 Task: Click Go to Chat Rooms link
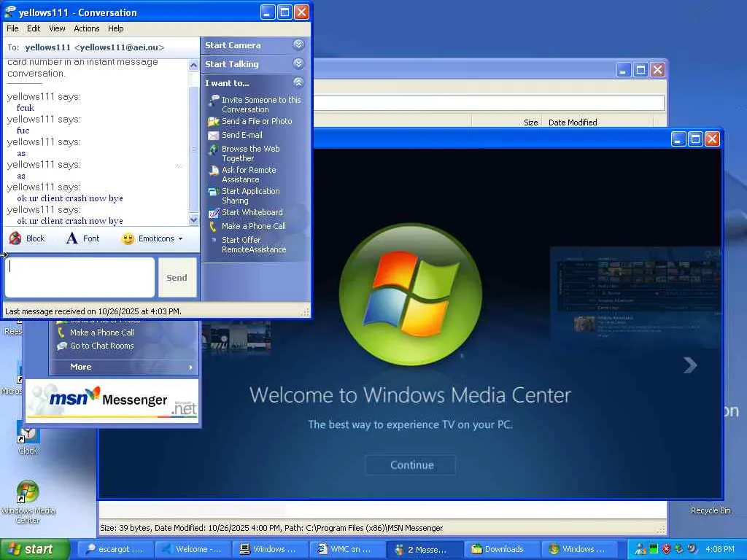click(x=102, y=346)
